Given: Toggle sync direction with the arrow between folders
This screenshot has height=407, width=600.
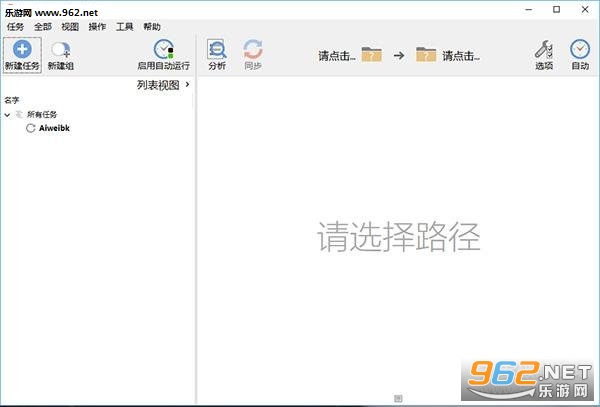Looking at the screenshot, I should pos(399,55).
